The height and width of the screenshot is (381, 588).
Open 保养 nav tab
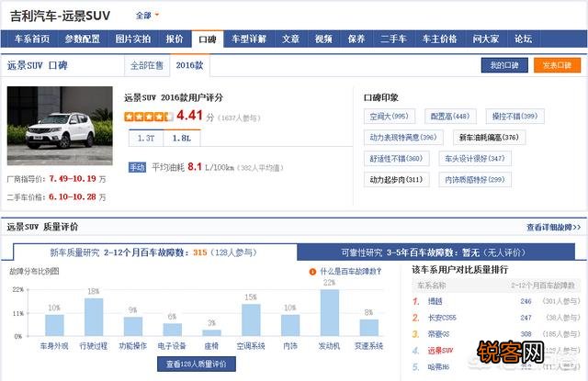356,39
